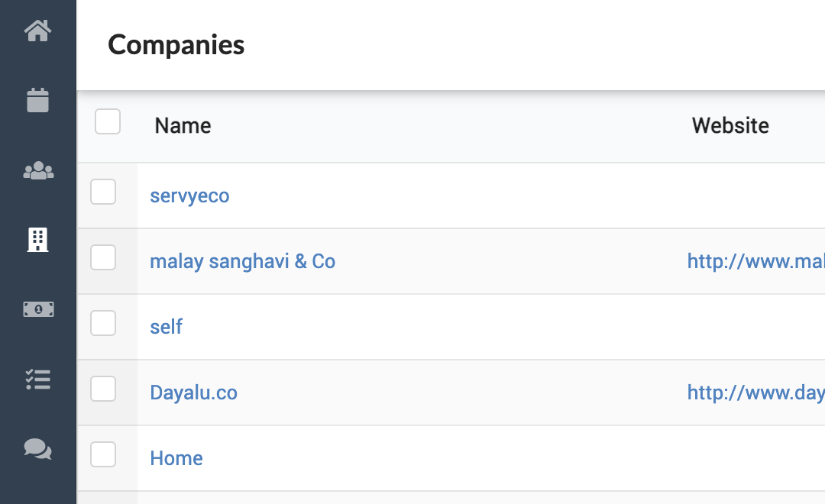825x504 pixels.
Task: Open the Home dashboard icon
Action: [x=38, y=31]
